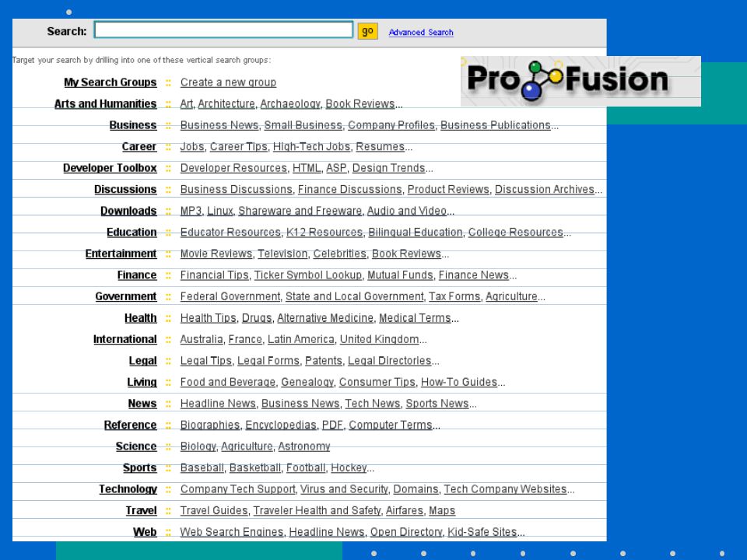Viewport: 747px width, 560px height.
Task: Open Product Reviews link
Action: click(448, 190)
